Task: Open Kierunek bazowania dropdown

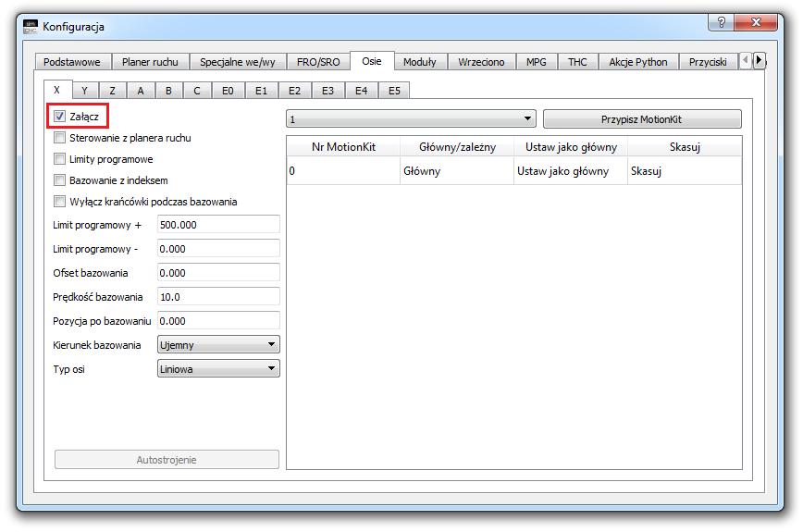Action: coord(218,344)
